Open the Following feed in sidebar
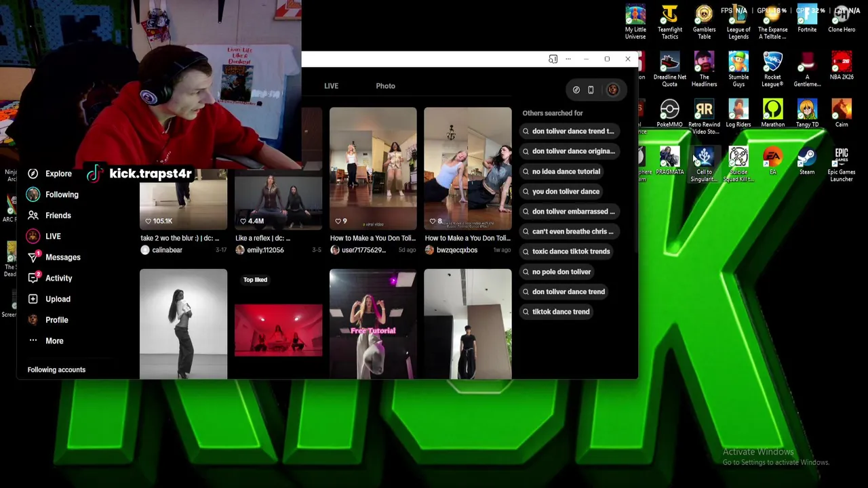 (53, 195)
